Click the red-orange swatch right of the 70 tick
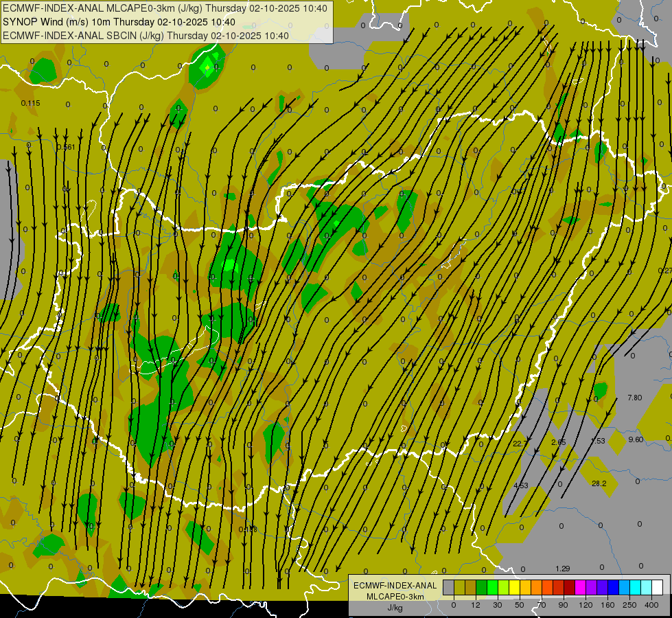Viewport: 672px width, 618px height. pos(547,587)
